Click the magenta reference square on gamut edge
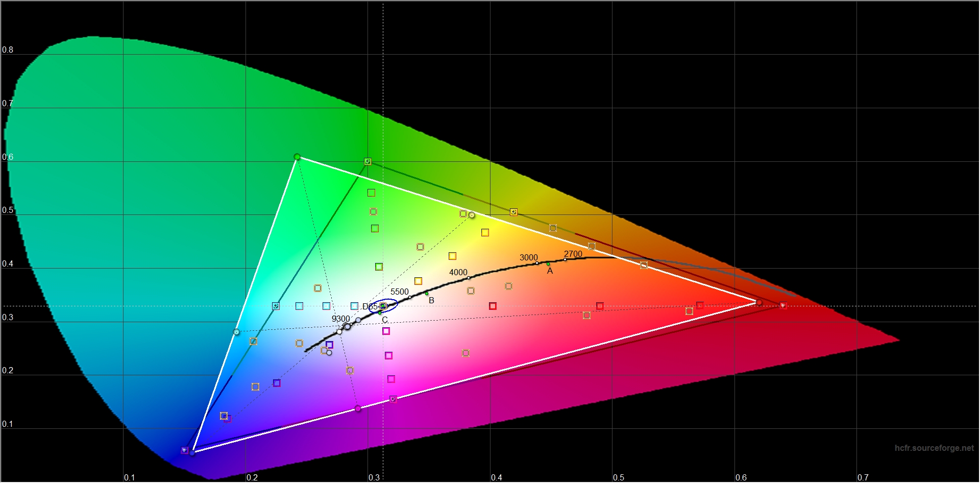The width and height of the screenshot is (980, 483). 393,399
